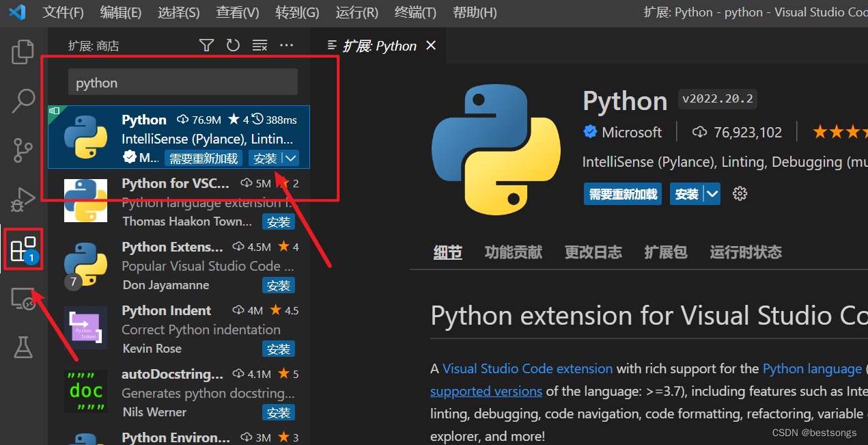Click the download count cloud icon in details
The height and width of the screenshot is (445, 868).
click(x=699, y=132)
